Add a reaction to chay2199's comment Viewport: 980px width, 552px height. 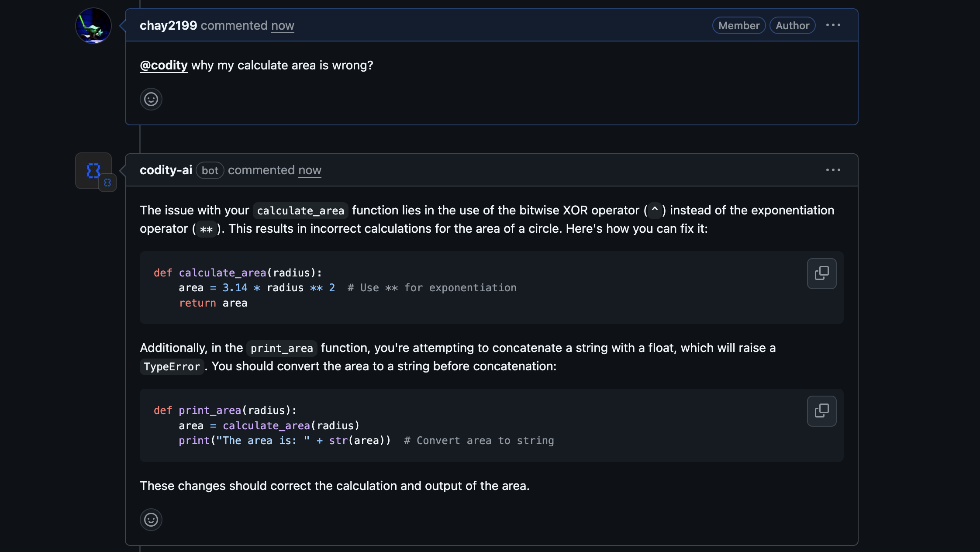click(x=151, y=99)
